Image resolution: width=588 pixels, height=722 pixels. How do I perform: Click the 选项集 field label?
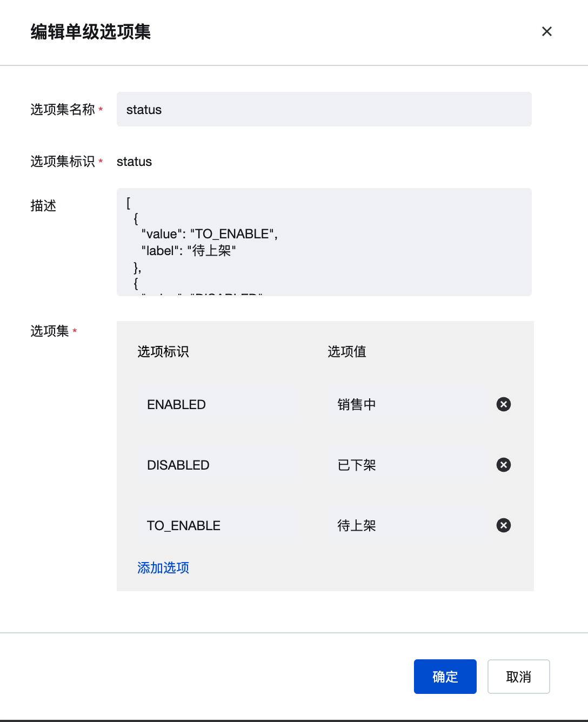[x=50, y=331]
